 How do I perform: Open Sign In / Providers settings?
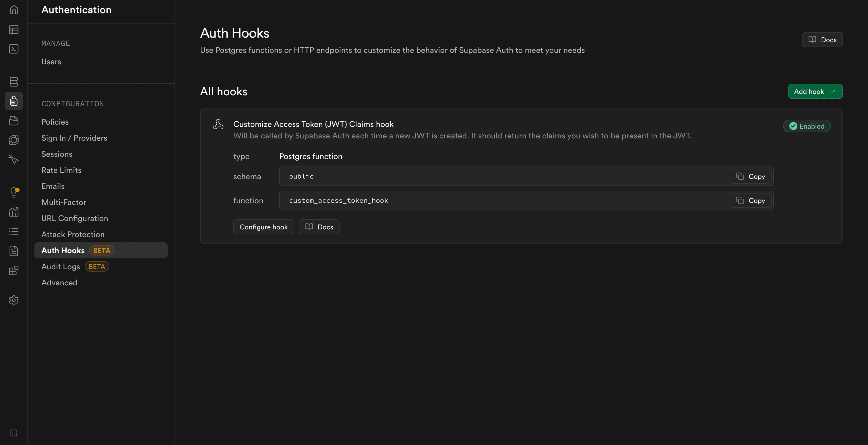74,138
